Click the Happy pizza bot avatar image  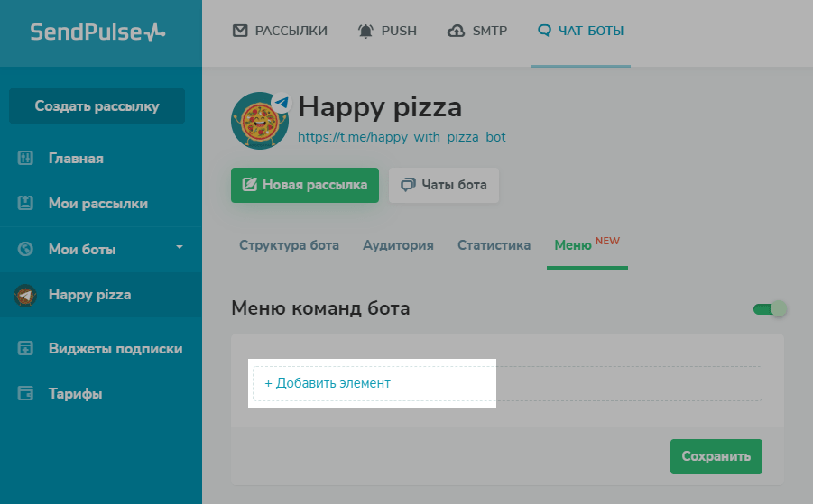[260, 121]
